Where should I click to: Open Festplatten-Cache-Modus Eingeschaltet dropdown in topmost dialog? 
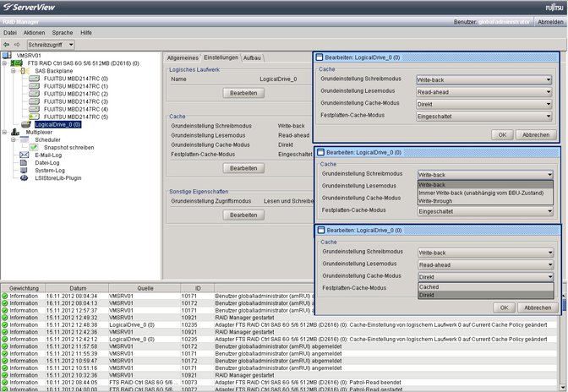483,117
